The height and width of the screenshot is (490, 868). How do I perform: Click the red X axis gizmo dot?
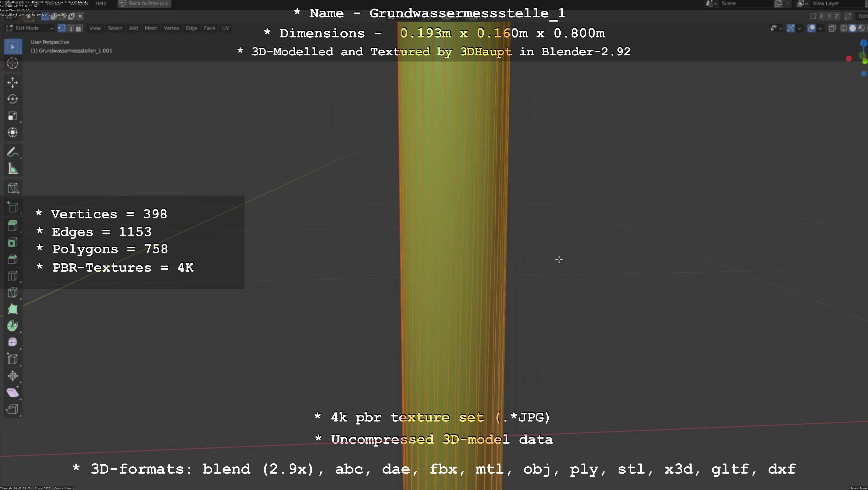pyautogui.click(x=849, y=59)
